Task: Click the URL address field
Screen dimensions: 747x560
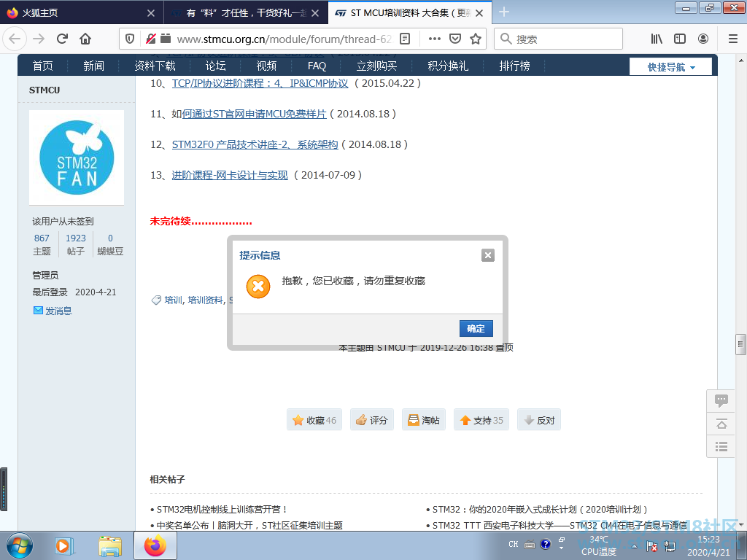Action: click(x=284, y=39)
